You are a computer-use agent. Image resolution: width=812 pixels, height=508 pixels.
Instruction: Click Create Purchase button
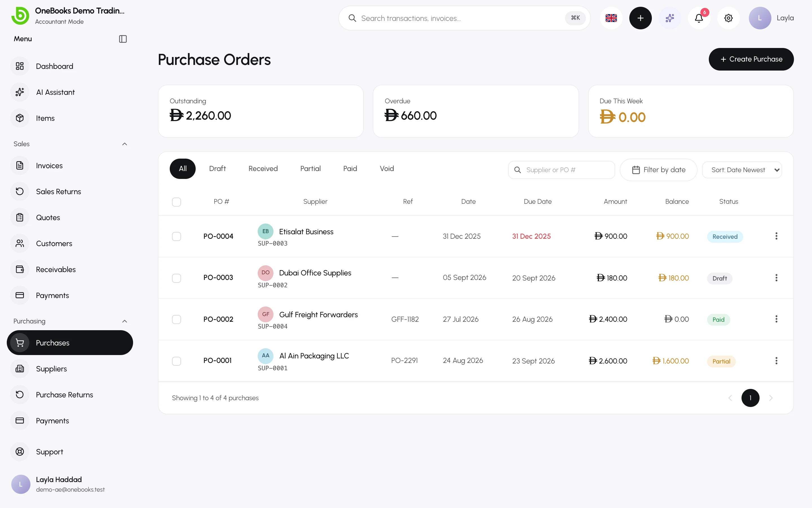[x=751, y=59]
